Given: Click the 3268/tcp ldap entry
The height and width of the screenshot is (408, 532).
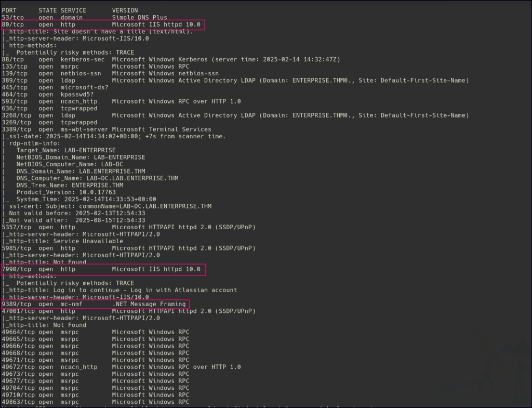Looking at the screenshot, I should [235, 115].
